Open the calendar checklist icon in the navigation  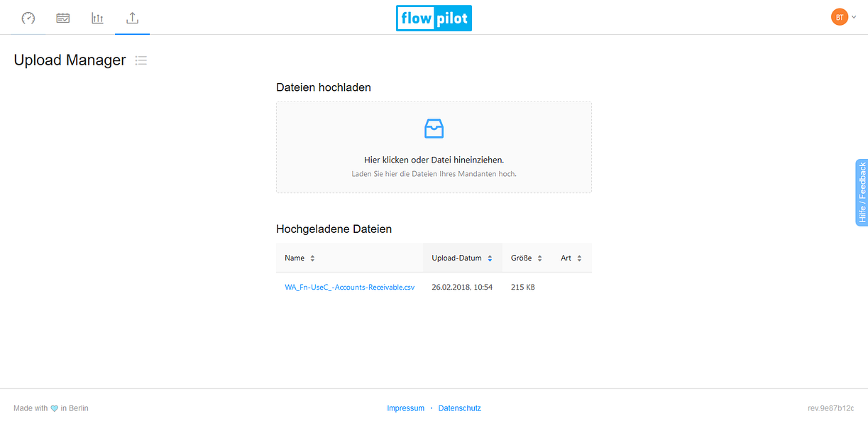(63, 18)
